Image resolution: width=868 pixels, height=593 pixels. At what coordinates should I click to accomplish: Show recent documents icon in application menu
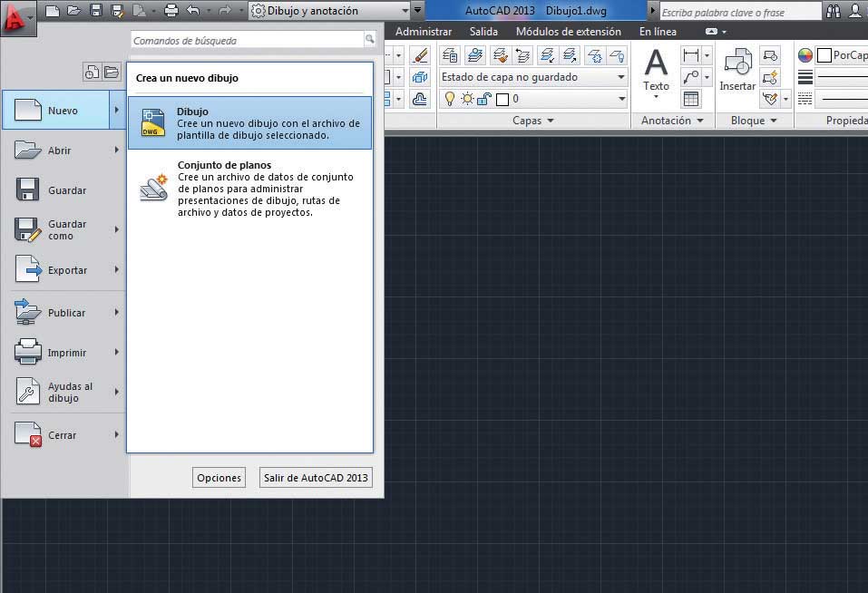pos(92,72)
